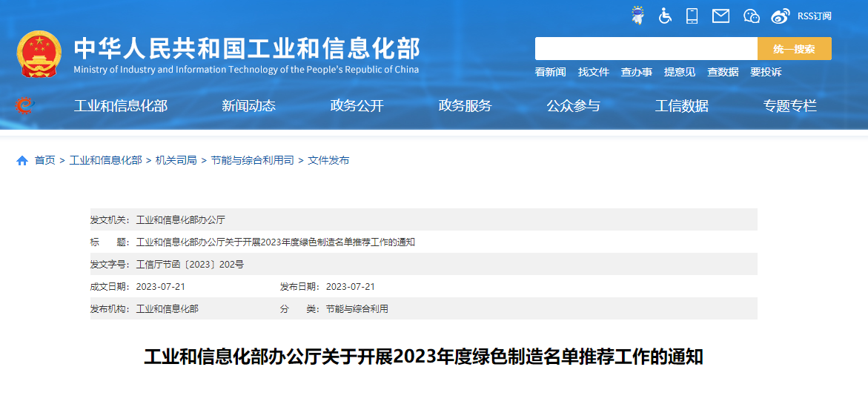Screen dimensions: 868x407
Task: Select the 成文日期 value 2023-07-21
Action: [161, 286]
